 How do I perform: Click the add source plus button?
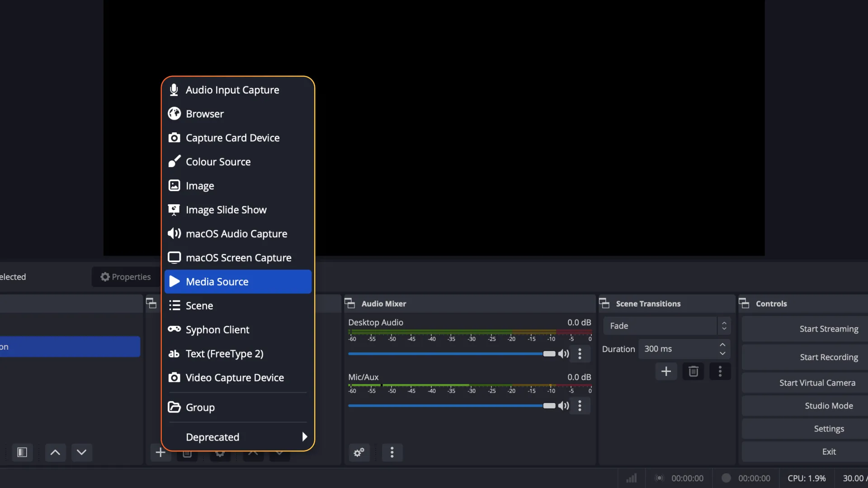pos(160,452)
